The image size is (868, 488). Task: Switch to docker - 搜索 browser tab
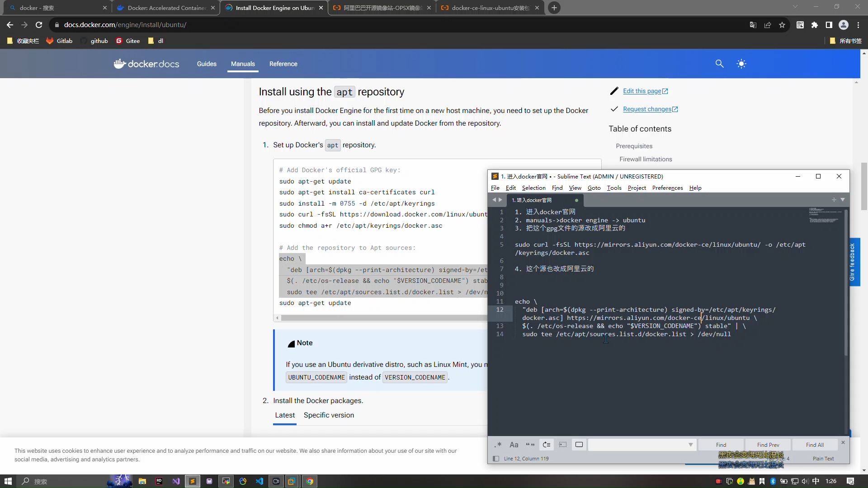point(58,8)
